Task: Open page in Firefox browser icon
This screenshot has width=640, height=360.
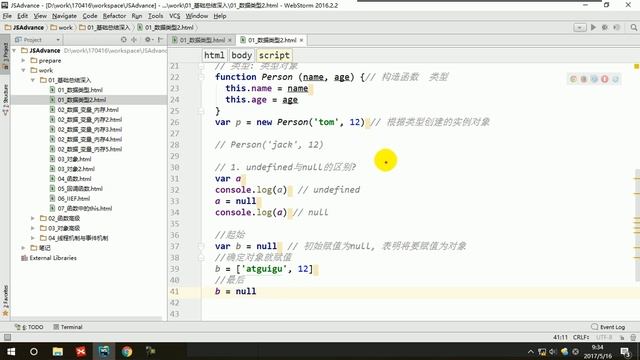Action: [584, 79]
